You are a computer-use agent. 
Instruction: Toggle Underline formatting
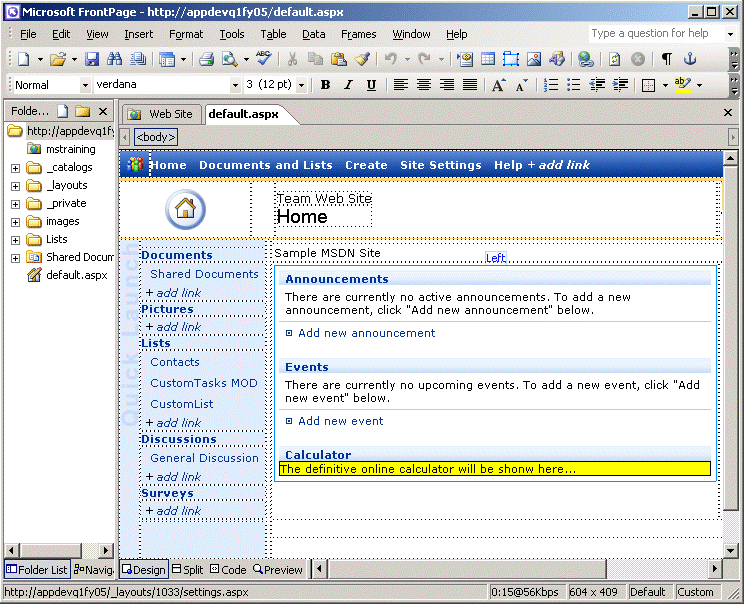tap(371, 85)
